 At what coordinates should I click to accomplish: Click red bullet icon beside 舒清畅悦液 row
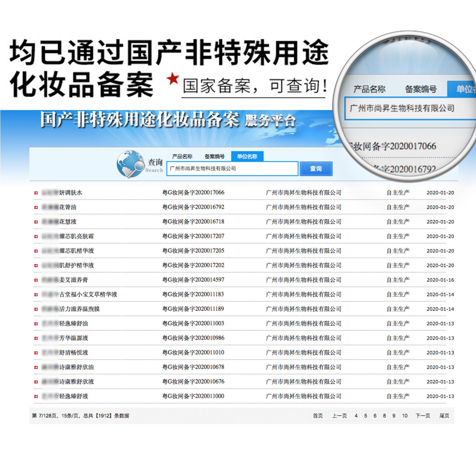click(36, 353)
